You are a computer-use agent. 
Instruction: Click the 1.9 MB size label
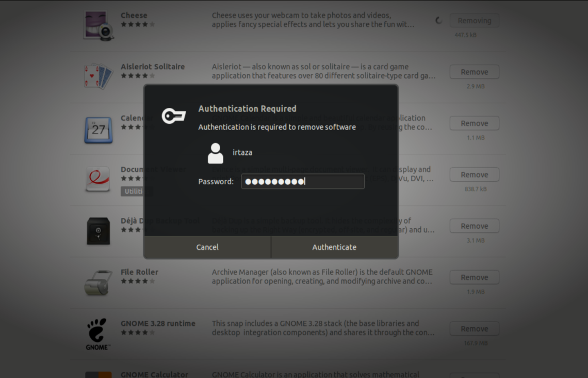pos(476,292)
